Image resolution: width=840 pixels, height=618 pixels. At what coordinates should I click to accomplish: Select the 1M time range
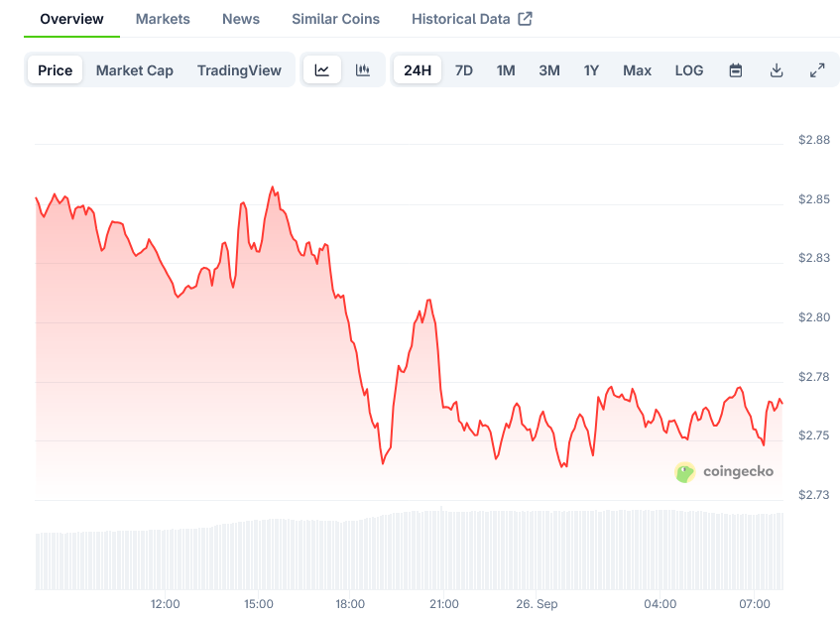(506, 70)
